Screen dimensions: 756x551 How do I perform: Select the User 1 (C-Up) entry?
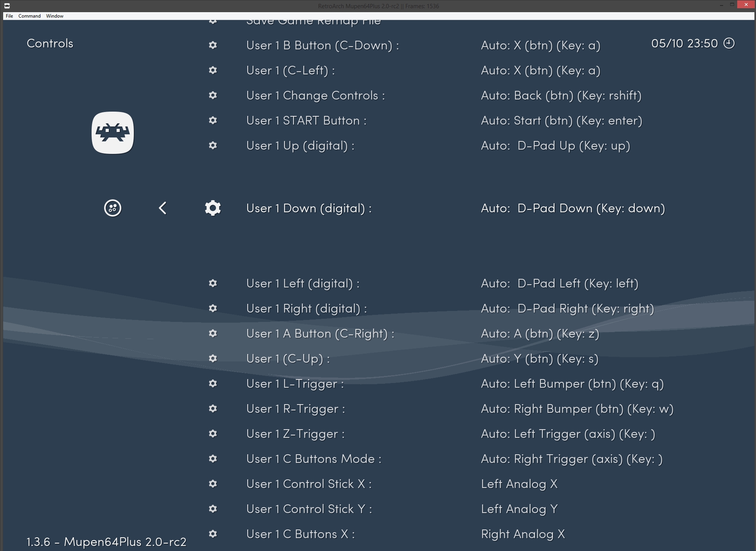pos(288,359)
